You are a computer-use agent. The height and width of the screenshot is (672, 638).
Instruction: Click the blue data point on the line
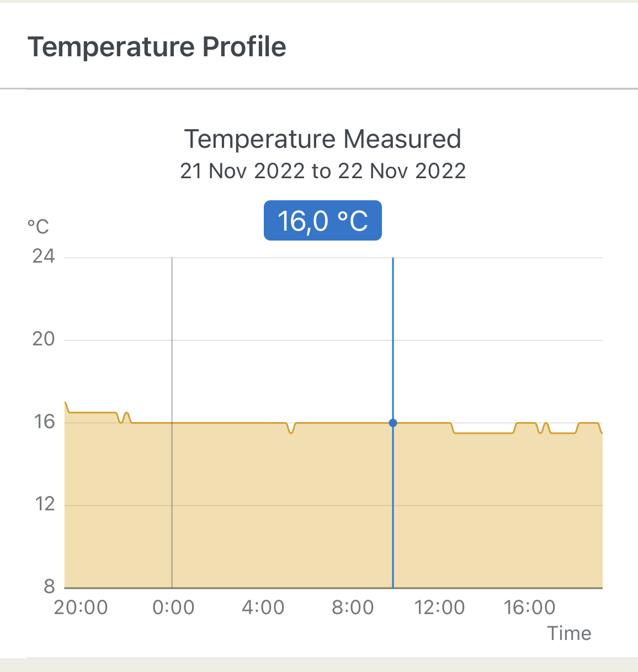[x=393, y=423]
